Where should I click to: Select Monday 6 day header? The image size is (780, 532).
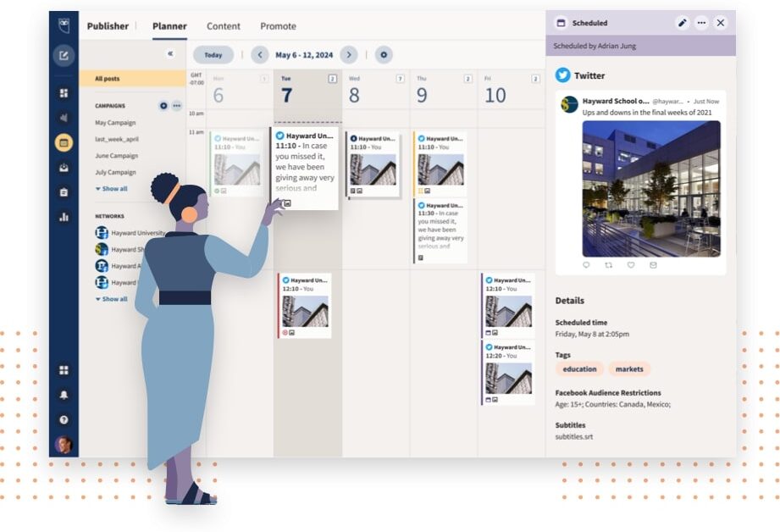coord(240,90)
